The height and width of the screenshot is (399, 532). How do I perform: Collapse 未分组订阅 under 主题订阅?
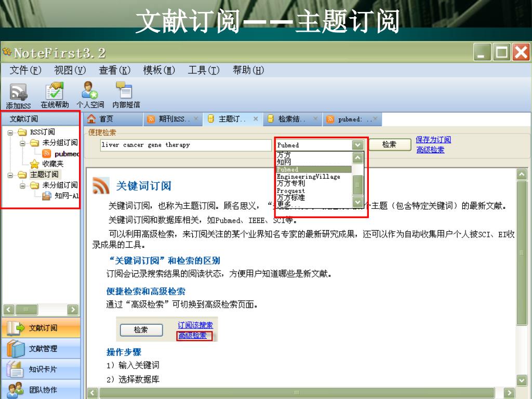pyautogui.click(x=22, y=186)
